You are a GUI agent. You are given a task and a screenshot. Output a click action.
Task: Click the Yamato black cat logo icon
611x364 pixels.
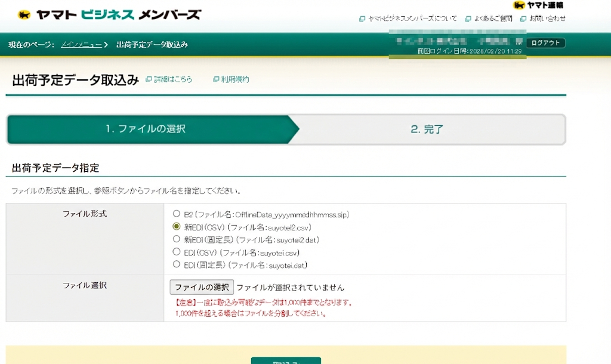pos(24,15)
